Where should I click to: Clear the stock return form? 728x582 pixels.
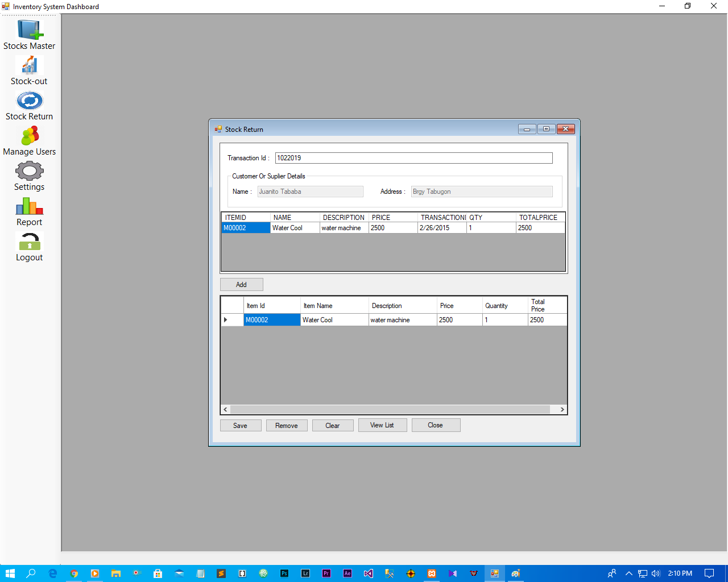[333, 425]
